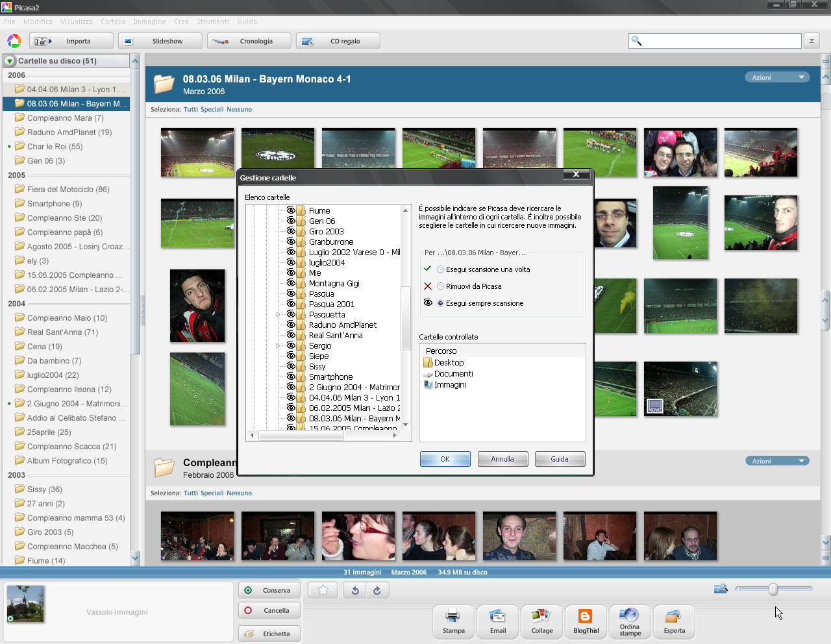
Task: Select Esegui sempre scansione radio button
Action: coord(441,303)
